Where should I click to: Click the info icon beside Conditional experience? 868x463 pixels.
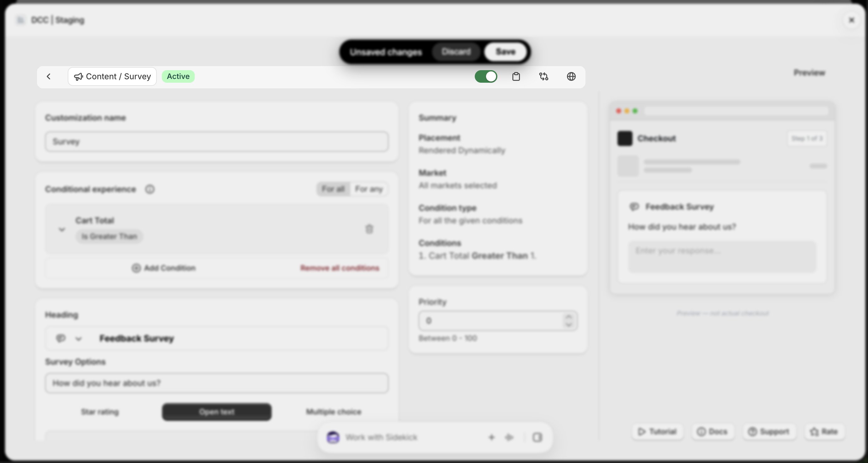coord(150,189)
